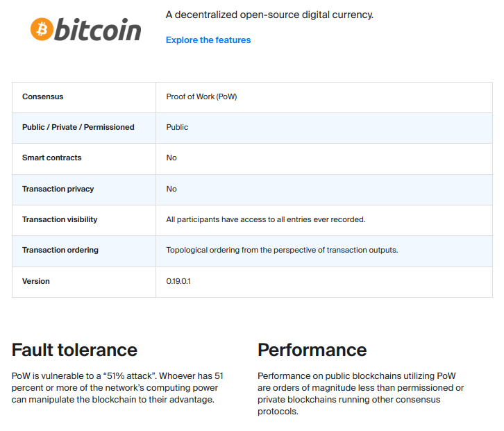Image resolution: width=504 pixels, height=431 pixels.
Task: Click the orange Bitcoin coin icon
Action: click(41, 29)
